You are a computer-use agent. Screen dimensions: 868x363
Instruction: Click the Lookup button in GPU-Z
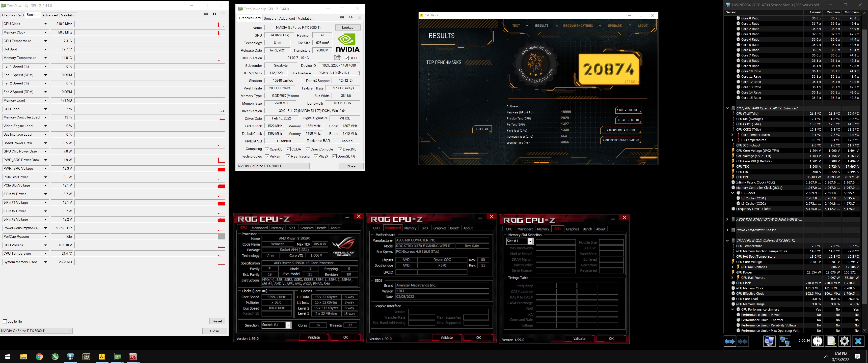point(348,28)
